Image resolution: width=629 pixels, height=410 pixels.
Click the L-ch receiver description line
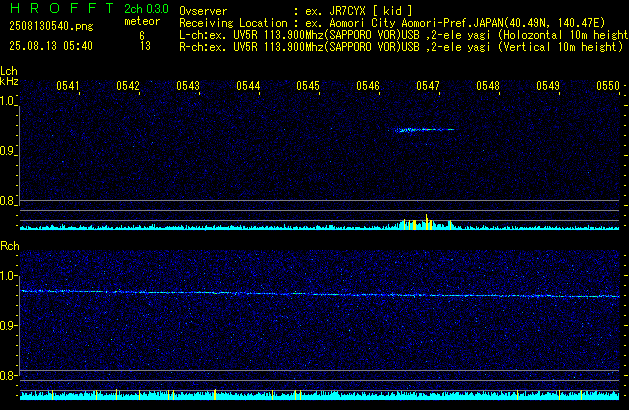pos(404,35)
